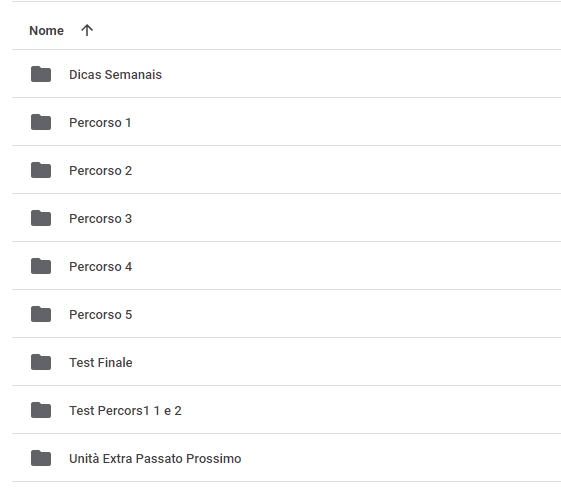Click the Percorso 1 folder icon
Image resolution: width=561 pixels, height=501 pixels.
point(41,122)
